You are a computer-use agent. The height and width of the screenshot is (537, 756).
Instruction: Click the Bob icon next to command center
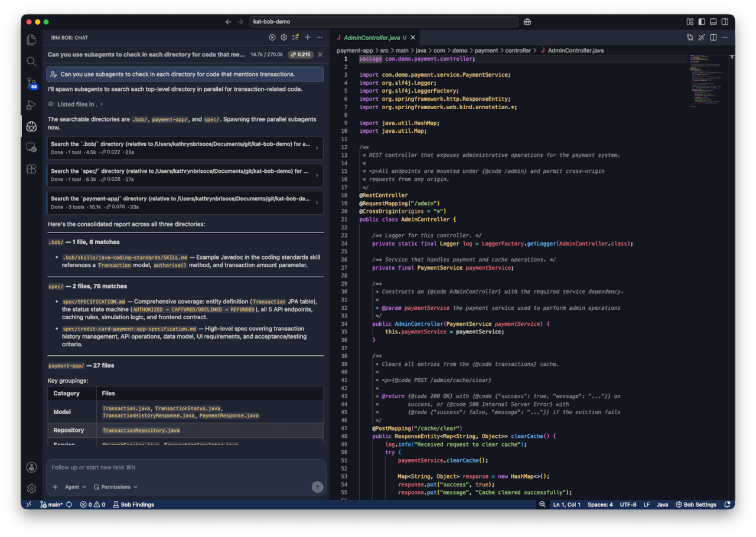[527, 22]
